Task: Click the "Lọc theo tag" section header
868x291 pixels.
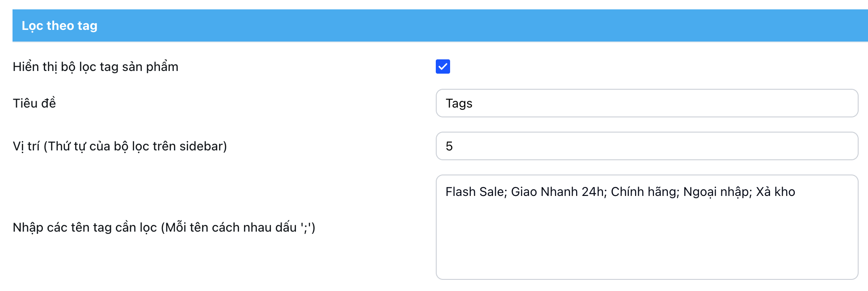Action: (x=59, y=26)
